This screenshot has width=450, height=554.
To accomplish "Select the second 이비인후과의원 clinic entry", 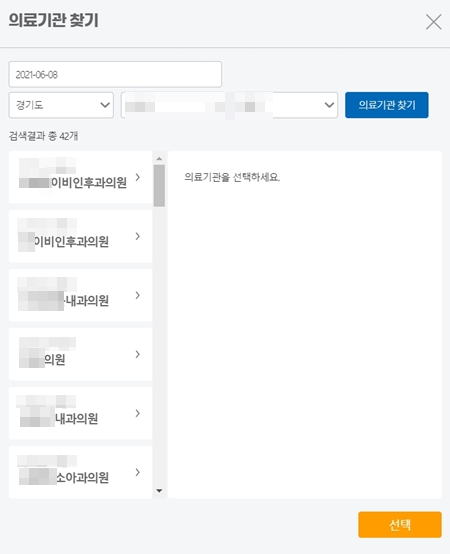I will tap(81, 236).
